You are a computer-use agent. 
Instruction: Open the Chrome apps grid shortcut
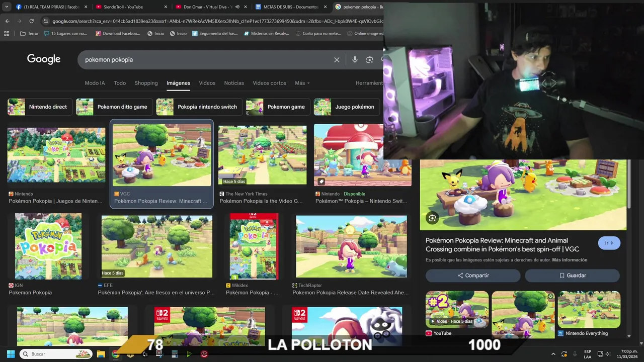coord(7,34)
